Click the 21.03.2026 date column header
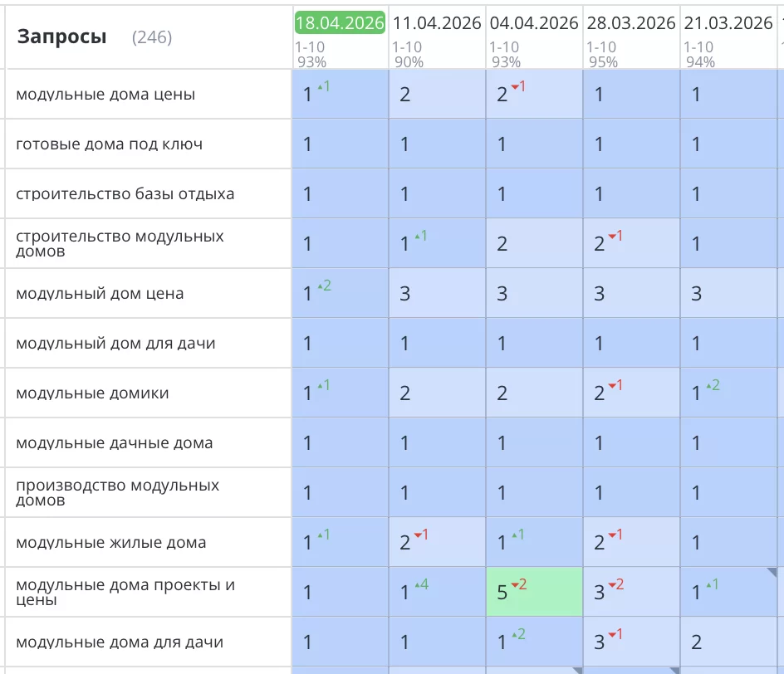Screen dimensions: 784x674 [728, 23]
